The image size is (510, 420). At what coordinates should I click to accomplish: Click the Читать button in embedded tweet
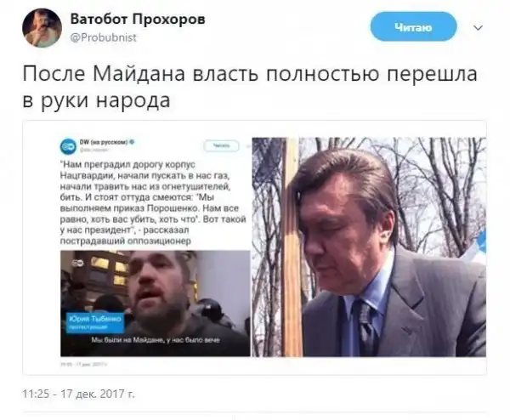click(x=221, y=145)
